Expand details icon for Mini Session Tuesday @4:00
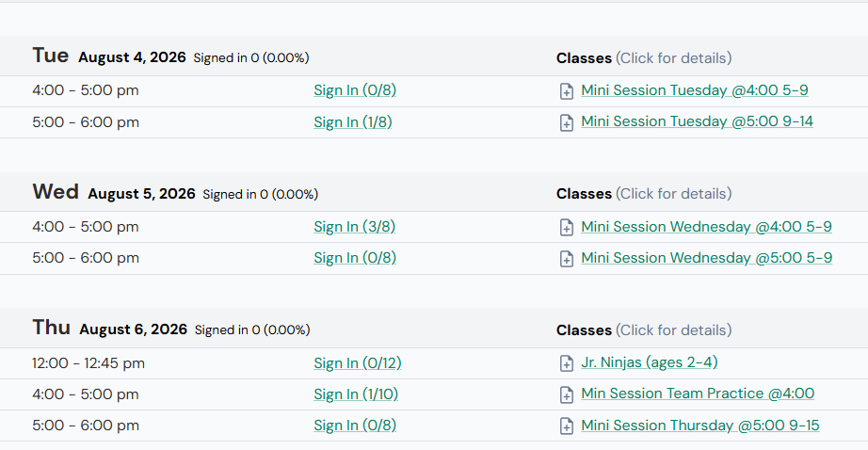The image size is (868, 450). 567,91
